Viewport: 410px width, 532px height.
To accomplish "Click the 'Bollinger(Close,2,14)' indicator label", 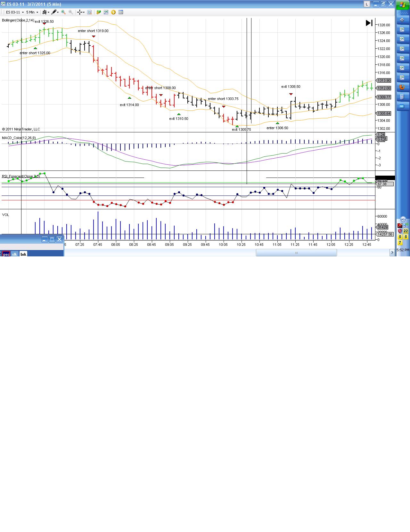I will click(x=18, y=20).
